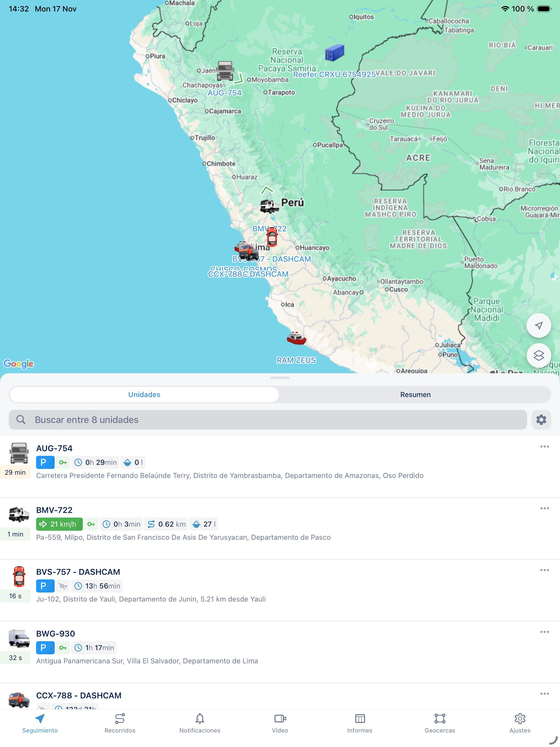The image size is (560, 747).
Task: Tap BMV-722 distance 0.62 km badge
Action: point(166,524)
